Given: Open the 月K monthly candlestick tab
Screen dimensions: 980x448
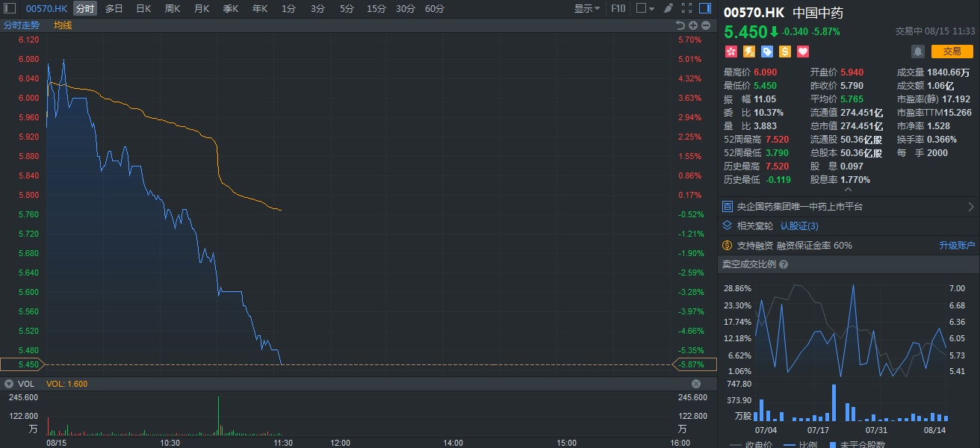Looking at the screenshot, I should click(202, 9).
